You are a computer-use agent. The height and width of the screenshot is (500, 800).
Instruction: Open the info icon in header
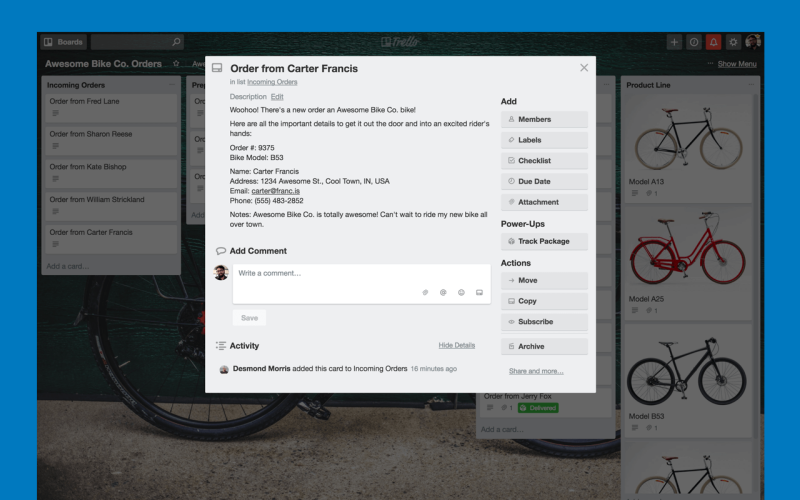tap(694, 42)
